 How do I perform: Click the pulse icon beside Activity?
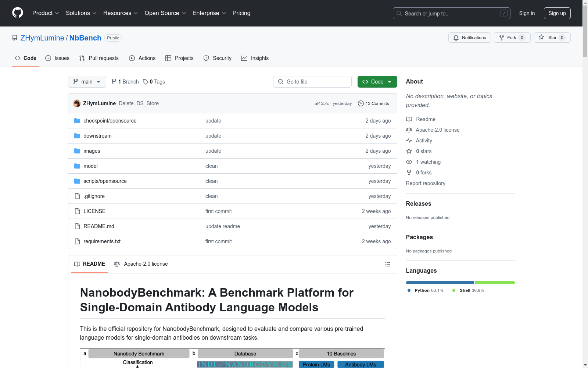[409, 141]
